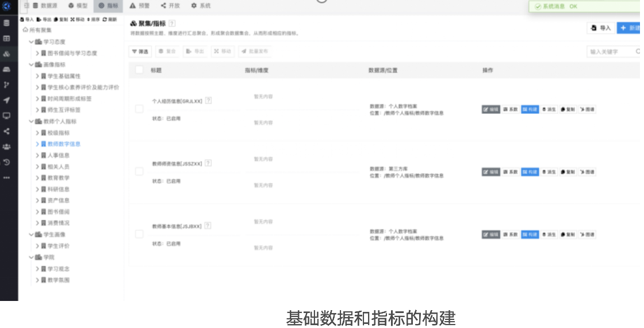Click the disk drive icon in dark sidebar

tap(6, 70)
